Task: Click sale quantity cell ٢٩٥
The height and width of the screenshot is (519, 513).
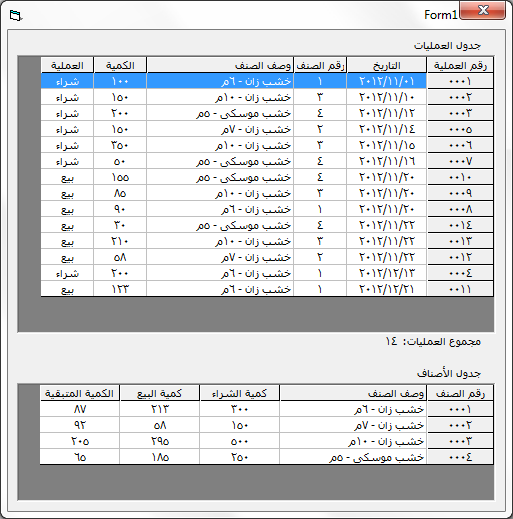Action: [x=159, y=441]
